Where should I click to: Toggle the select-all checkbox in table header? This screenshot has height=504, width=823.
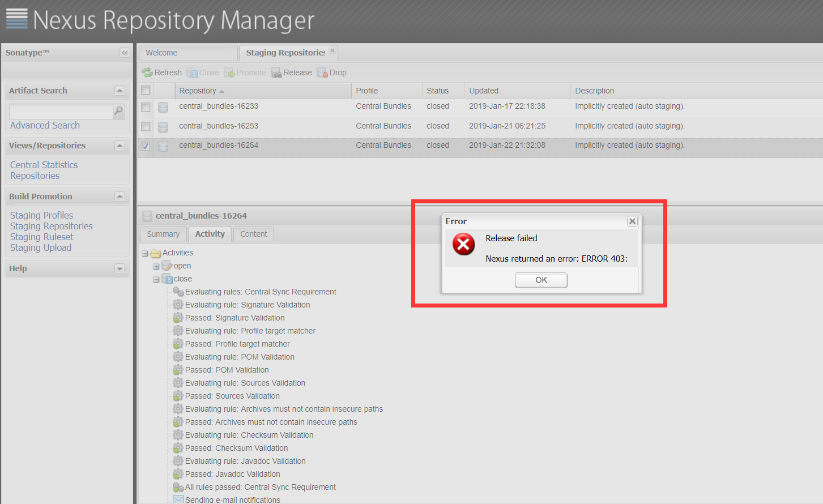pos(146,91)
